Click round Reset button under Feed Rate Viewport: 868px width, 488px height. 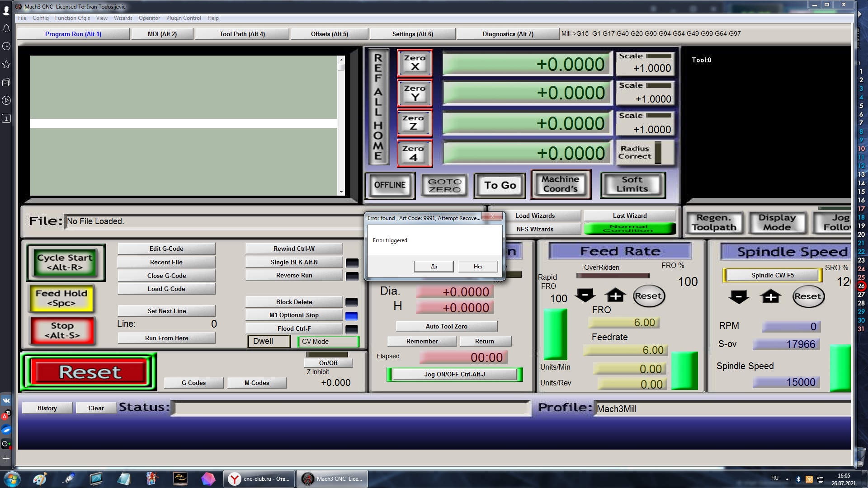point(648,296)
